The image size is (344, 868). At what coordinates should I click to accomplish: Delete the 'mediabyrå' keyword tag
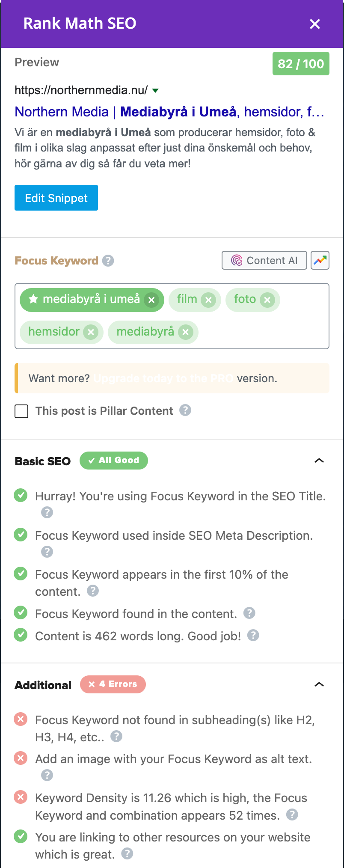pyautogui.click(x=185, y=332)
